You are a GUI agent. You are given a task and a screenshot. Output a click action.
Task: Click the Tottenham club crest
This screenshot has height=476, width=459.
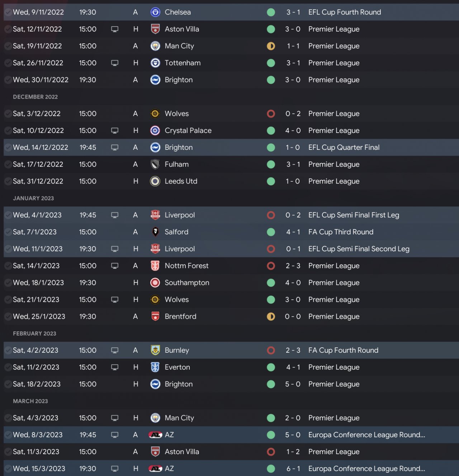(x=155, y=63)
